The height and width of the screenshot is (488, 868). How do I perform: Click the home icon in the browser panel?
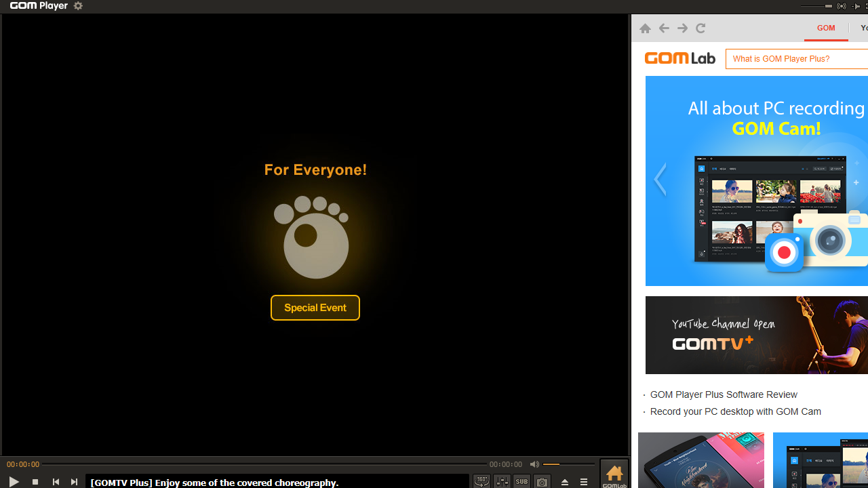(645, 28)
